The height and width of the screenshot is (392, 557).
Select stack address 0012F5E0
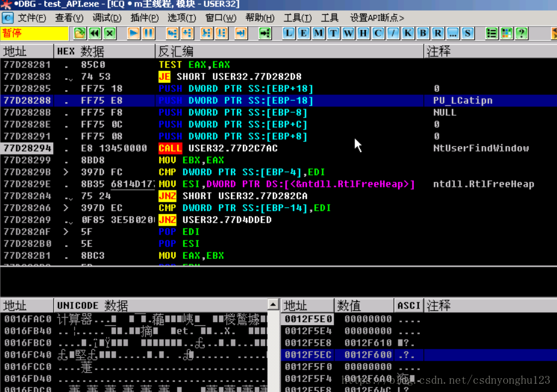pos(308,319)
